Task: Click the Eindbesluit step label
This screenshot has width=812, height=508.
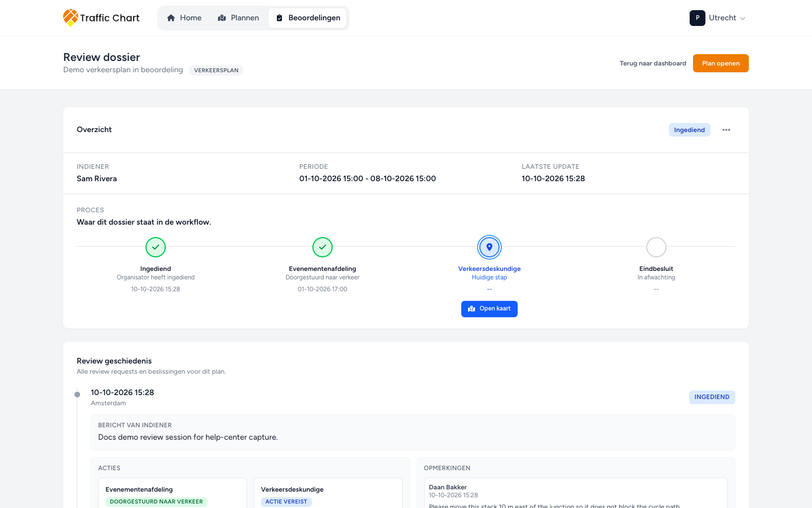Action: tap(656, 269)
